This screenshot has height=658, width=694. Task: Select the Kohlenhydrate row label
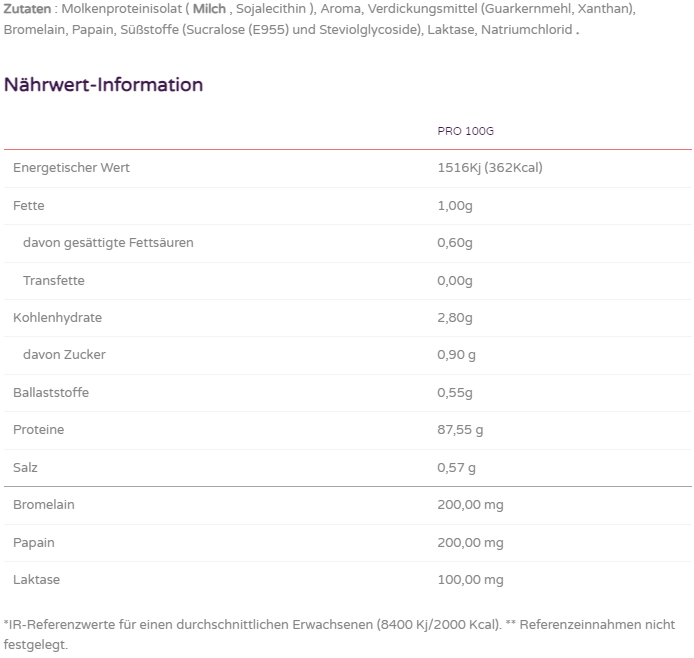click(58, 318)
